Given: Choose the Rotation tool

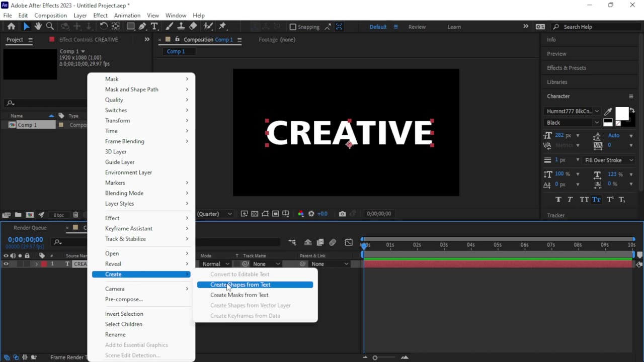Looking at the screenshot, I should coord(103,27).
